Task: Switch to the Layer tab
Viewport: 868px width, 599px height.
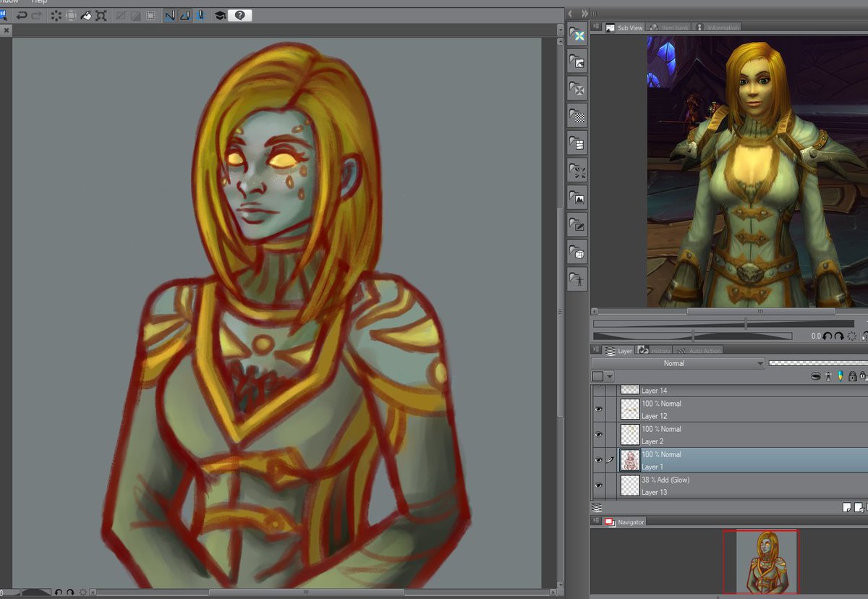Action: tap(619, 350)
